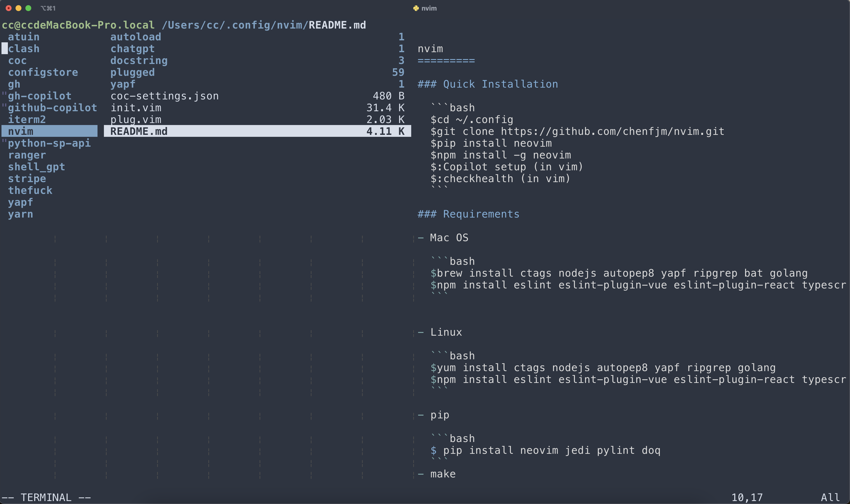Click the yellow minimize window button
This screenshot has width=850, height=504.
pyautogui.click(x=19, y=8)
